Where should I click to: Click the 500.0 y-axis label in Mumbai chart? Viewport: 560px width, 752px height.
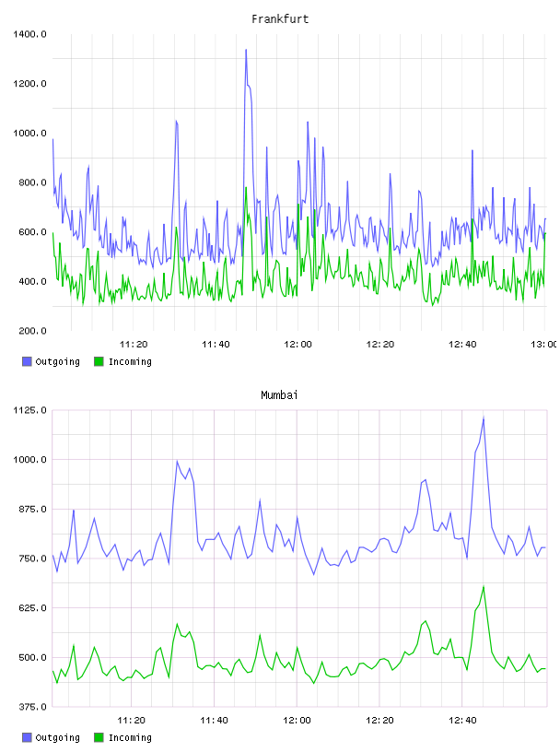point(32,657)
